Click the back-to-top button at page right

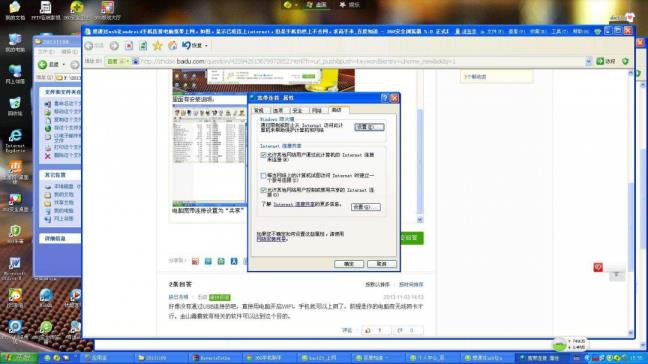[616, 275]
